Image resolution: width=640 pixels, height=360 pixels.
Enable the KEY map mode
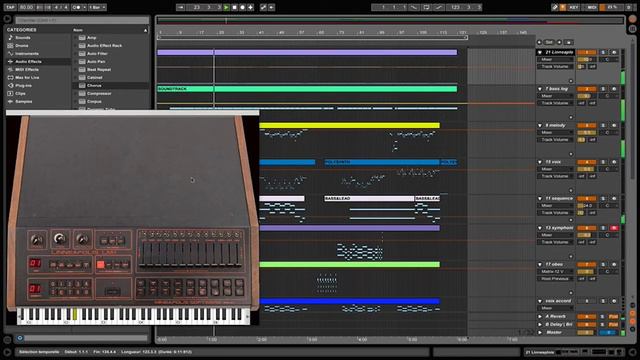tap(574, 7)
